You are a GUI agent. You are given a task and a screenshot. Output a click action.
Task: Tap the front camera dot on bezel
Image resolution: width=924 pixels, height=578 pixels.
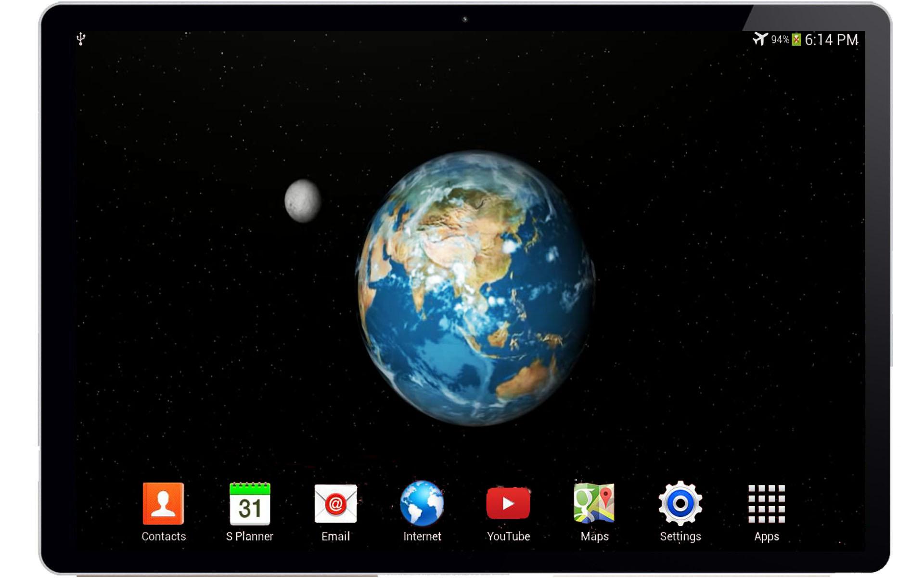[465, 19]
